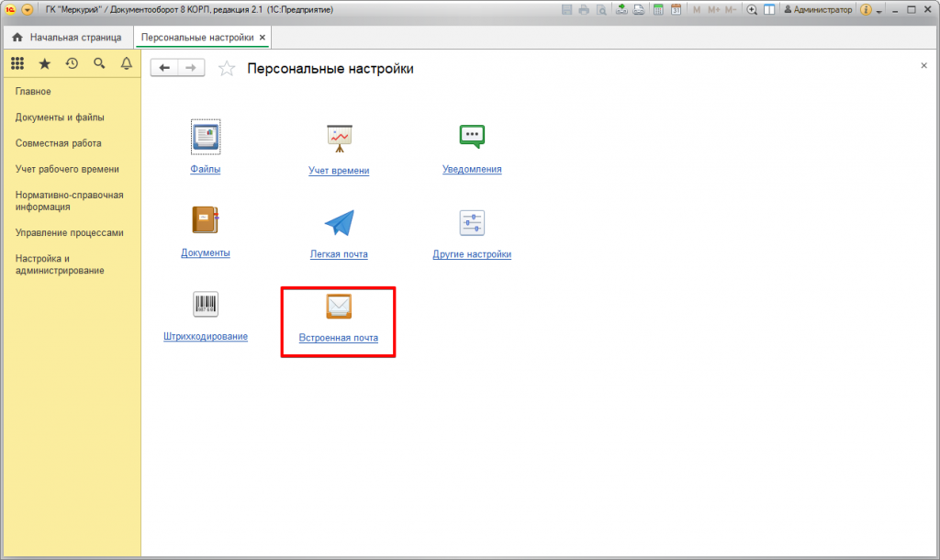Open the calendar icon in the title bar
The image size is (940, 560).
(x=676, y=9)
